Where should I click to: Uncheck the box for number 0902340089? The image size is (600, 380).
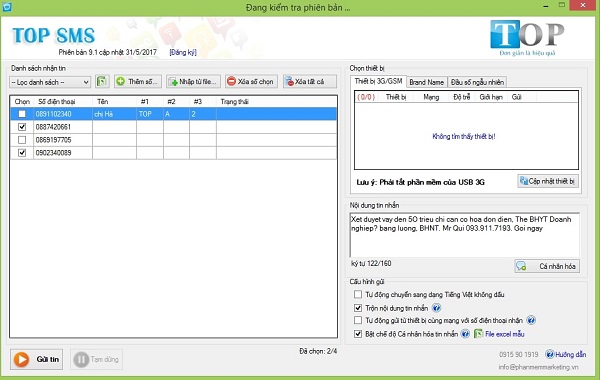click(22, 153)
